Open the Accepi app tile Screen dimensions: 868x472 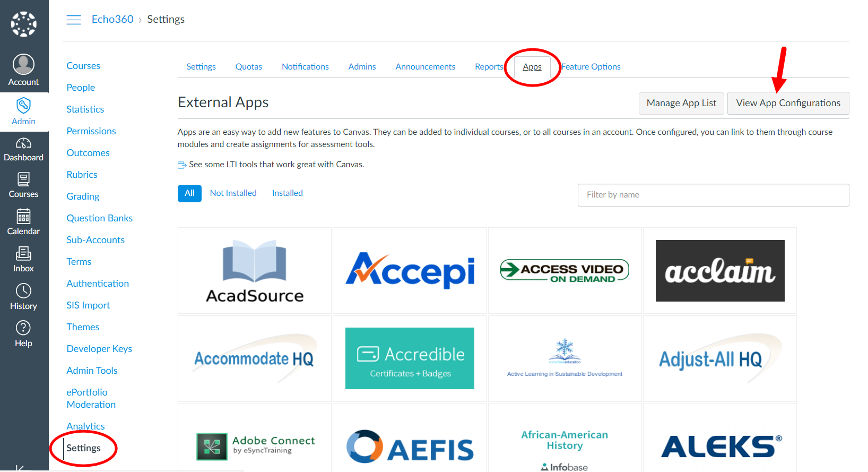[410, 271]
